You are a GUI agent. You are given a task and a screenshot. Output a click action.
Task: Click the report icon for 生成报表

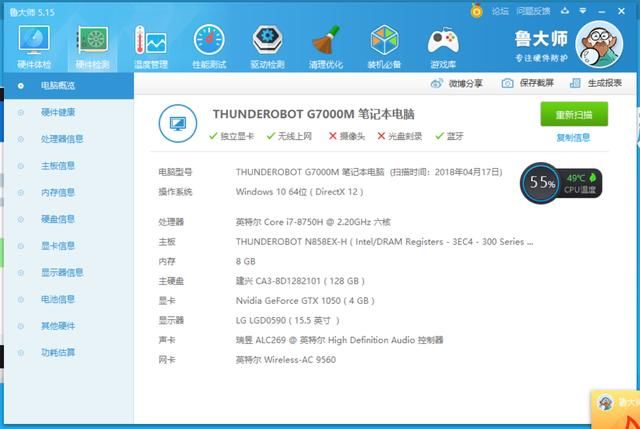pyautogui.click(x=575, y=83)
